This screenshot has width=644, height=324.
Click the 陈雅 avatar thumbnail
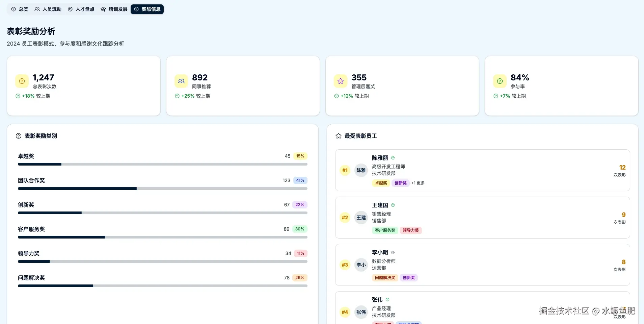pyautogui.click(x=361, y=170)
